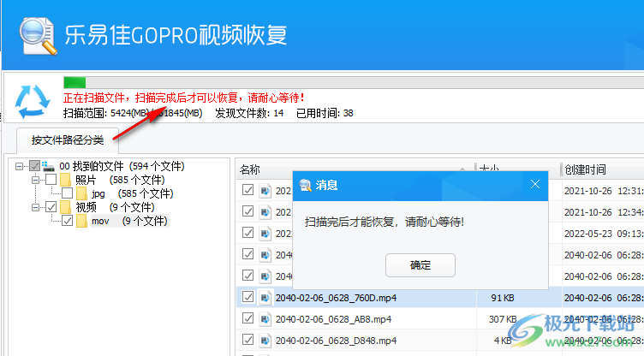Uncheck the 视频 folder checkbox

click(51, 206)
